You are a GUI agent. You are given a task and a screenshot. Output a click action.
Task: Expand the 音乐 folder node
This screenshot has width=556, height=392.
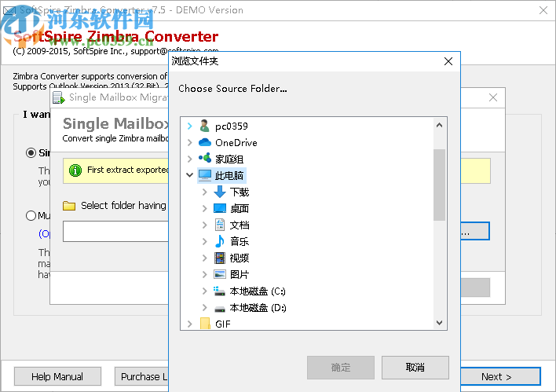pyautogui.click(x=205, y=242)
